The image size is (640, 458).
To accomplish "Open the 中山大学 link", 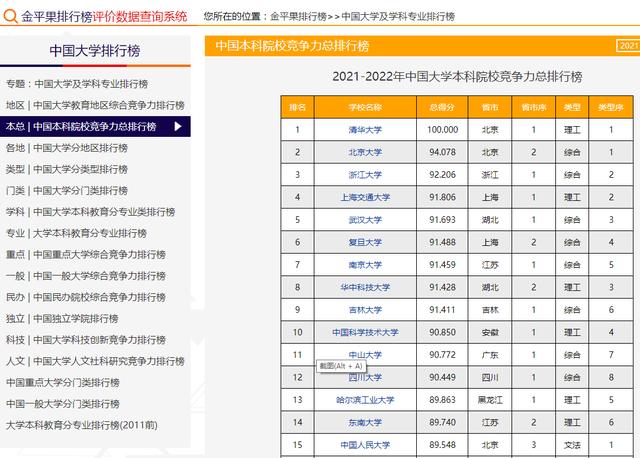I will (x=365, y=355).
